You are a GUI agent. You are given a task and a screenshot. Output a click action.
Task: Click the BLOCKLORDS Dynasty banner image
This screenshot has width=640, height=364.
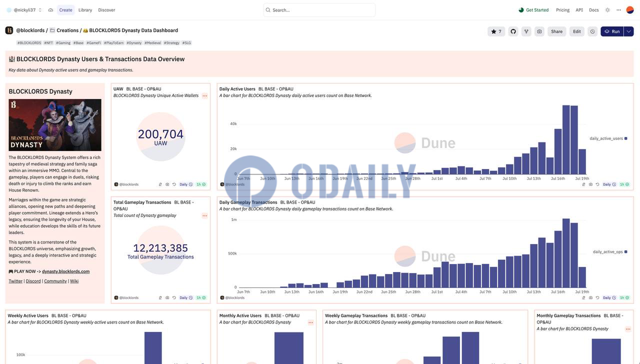tap(55, 125)
